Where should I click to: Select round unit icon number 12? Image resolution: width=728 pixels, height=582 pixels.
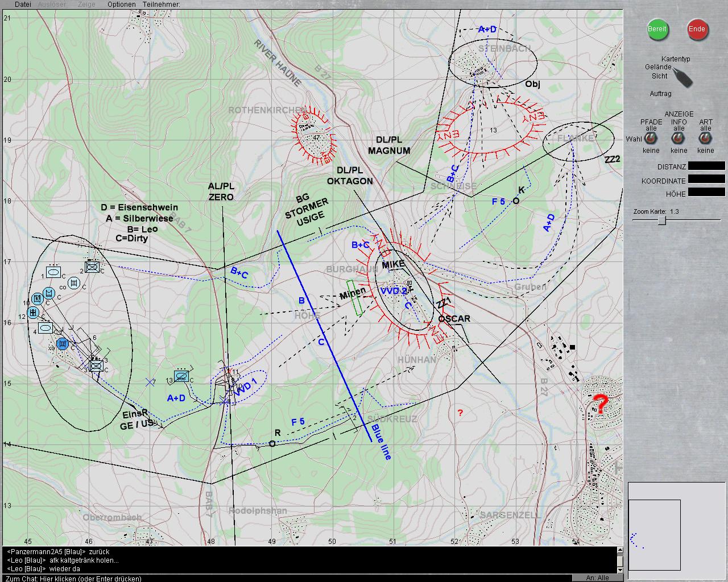tap(34, 313)
